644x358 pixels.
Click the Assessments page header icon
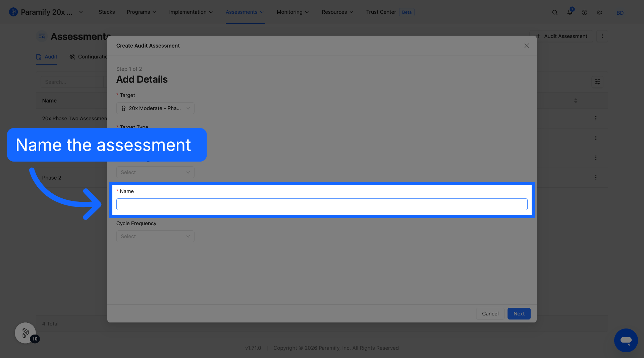click(42, 36)
